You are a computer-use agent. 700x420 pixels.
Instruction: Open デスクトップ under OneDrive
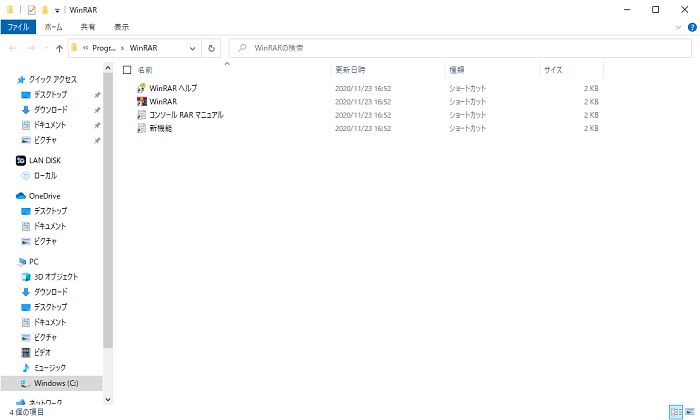(x=50, y=211)
